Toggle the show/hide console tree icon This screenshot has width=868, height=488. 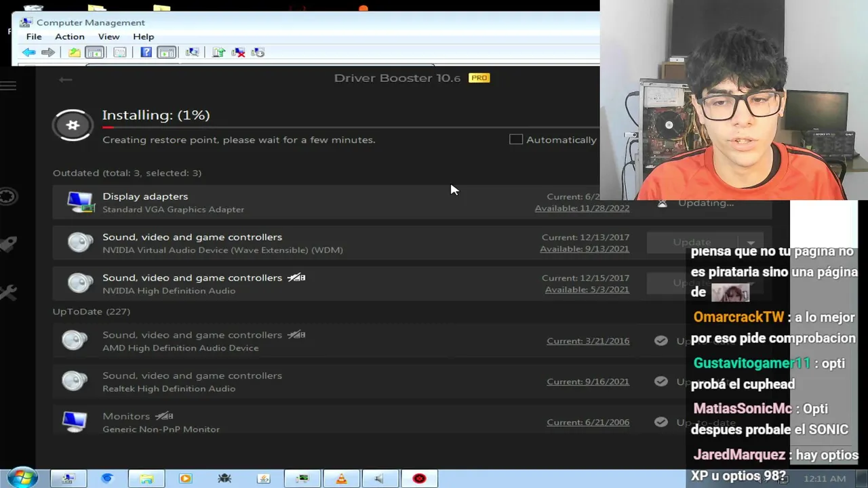(x=95, y=52)
